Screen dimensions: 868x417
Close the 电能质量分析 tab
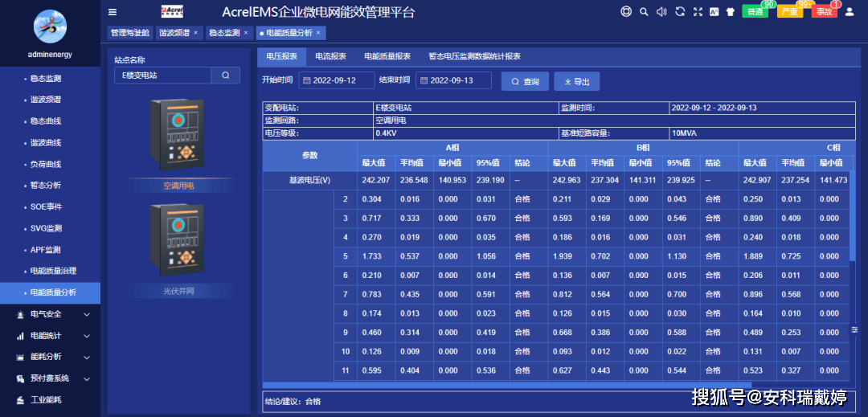coord(318,33)
